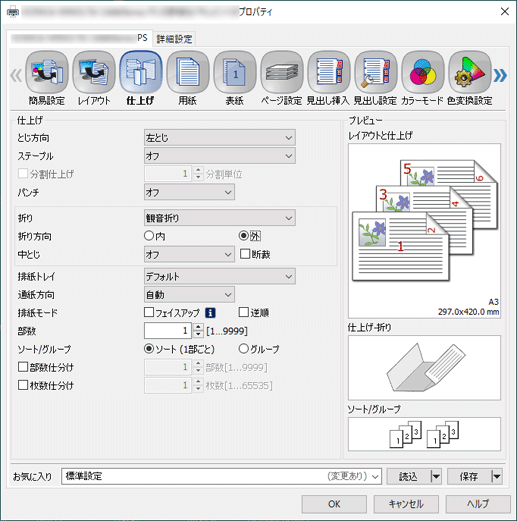The image size is (517, 521).
Task: Enable the 枚数仕分け checkbox
Action: (23, 385)
